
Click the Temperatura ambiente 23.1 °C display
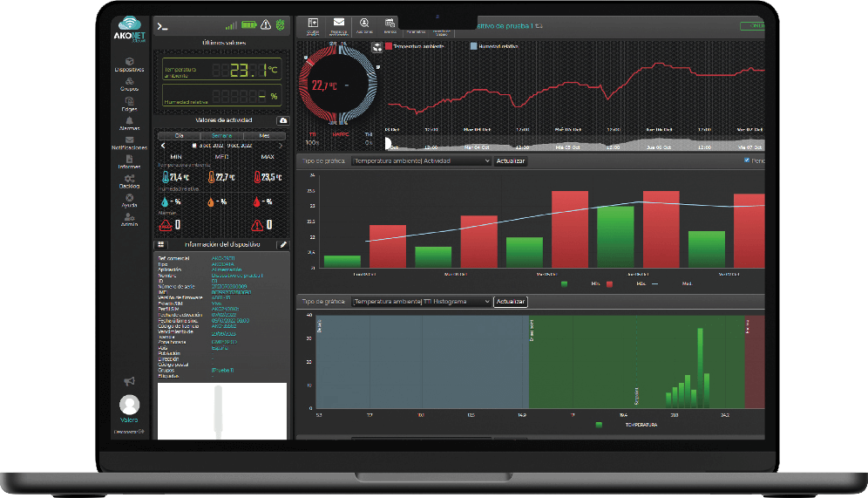[222, 70]
